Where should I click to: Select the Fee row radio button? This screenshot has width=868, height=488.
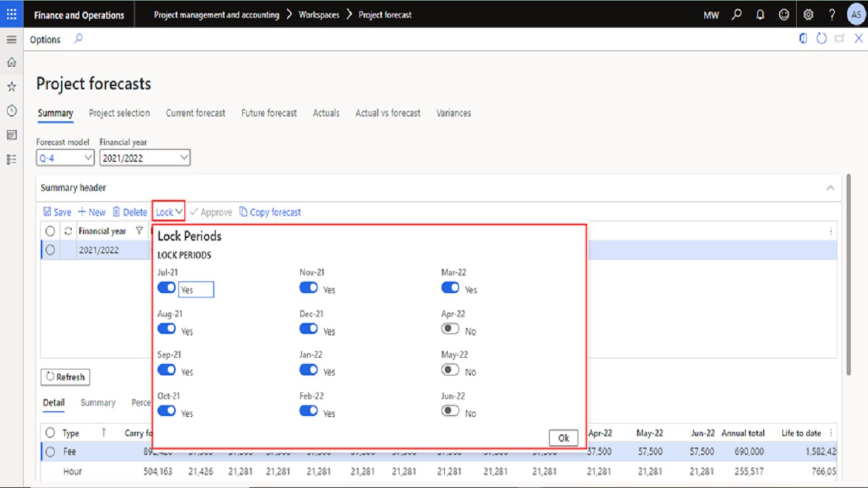click(x=50, y=451)
